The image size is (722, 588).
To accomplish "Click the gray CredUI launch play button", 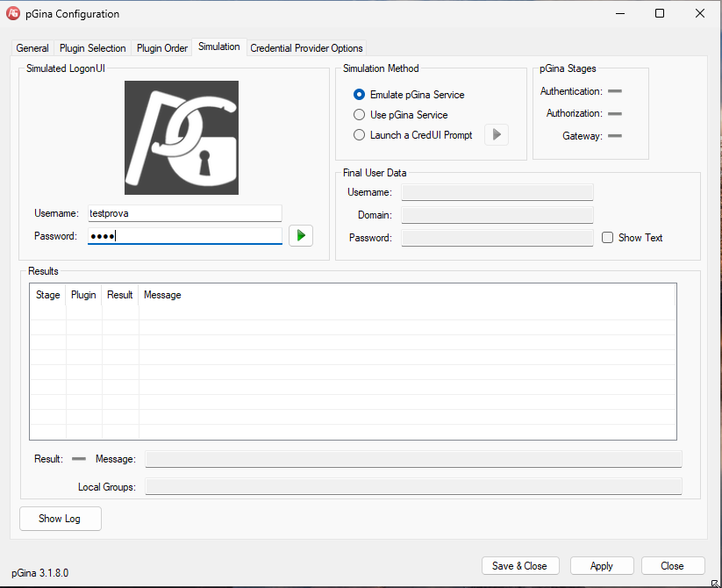I will pyautogui.click(x=497, y=134).
